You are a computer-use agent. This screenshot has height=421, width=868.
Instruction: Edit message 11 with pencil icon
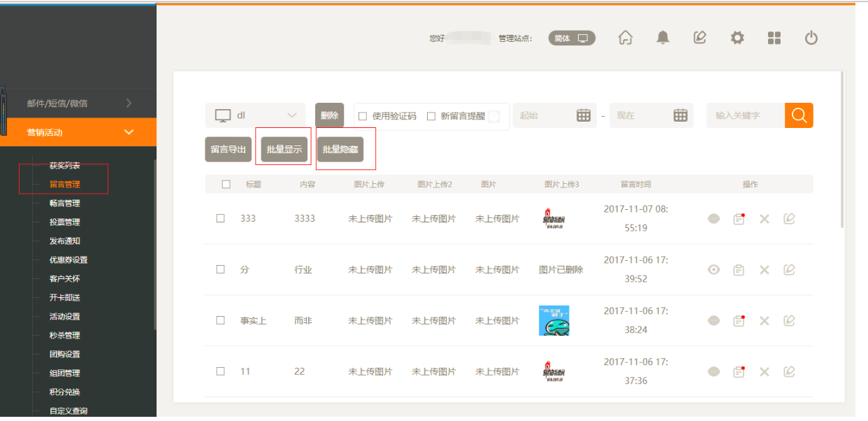tap(789, 371)
